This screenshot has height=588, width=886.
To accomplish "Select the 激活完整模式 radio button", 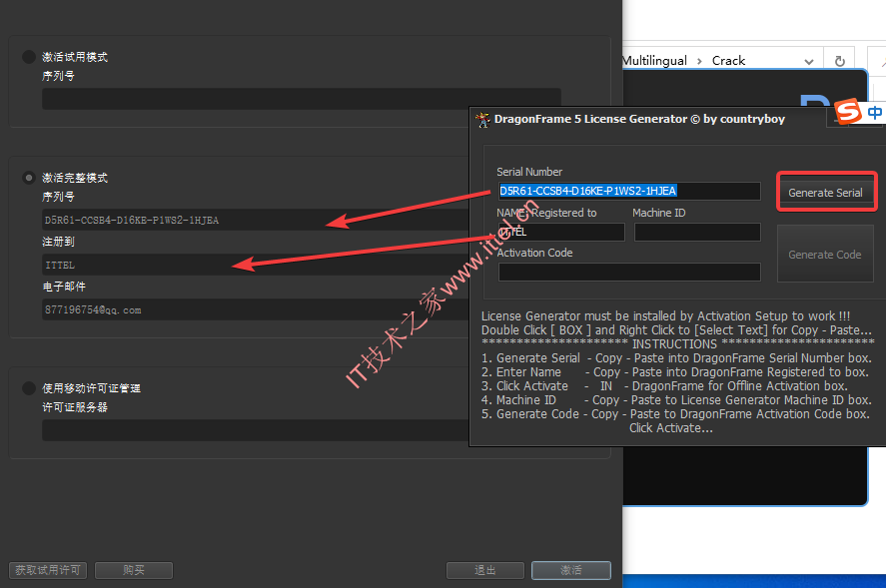I will [x=29, y=178].
